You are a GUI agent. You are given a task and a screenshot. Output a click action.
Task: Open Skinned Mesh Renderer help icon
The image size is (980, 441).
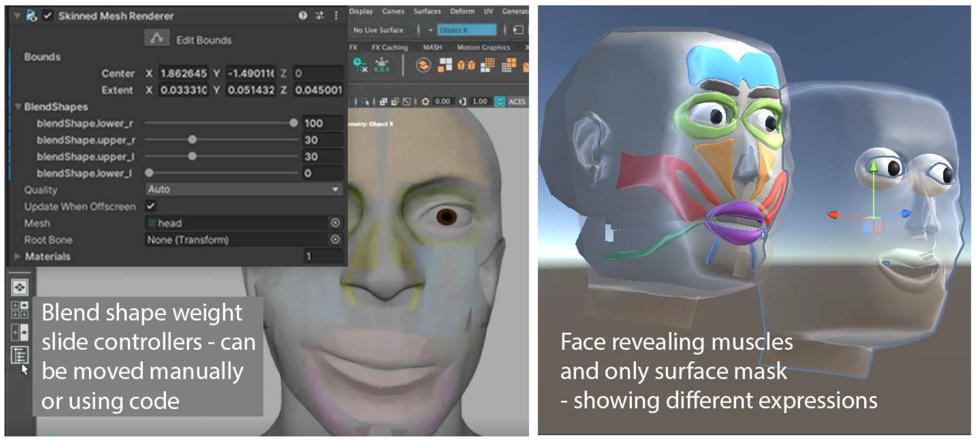(303, 16)
